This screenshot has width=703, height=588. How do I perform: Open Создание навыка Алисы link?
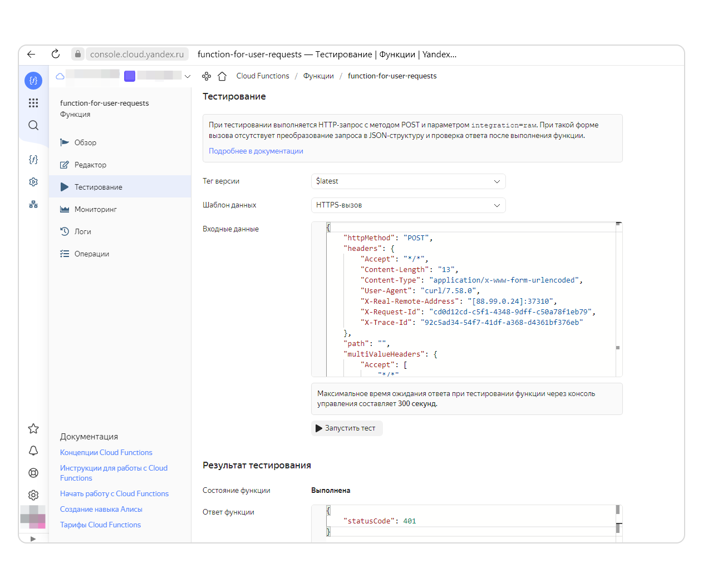[101, 510]
